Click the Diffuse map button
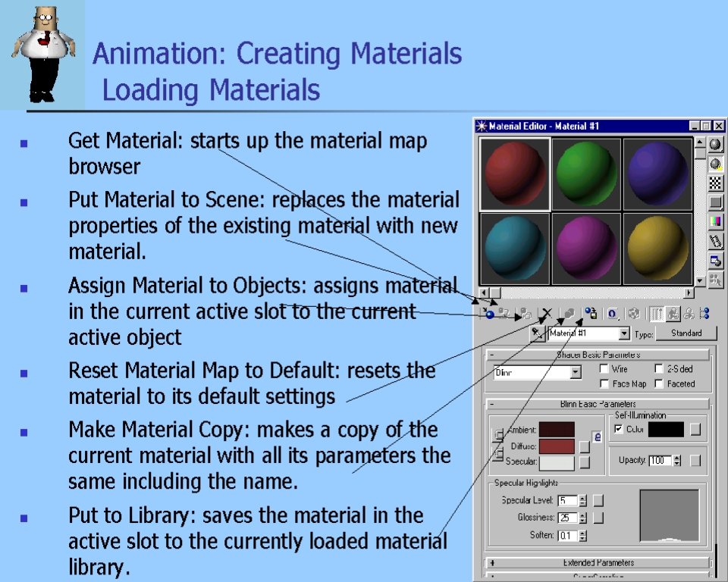The width and height of the screenshot is (728, 582). (x=585, y=446)
